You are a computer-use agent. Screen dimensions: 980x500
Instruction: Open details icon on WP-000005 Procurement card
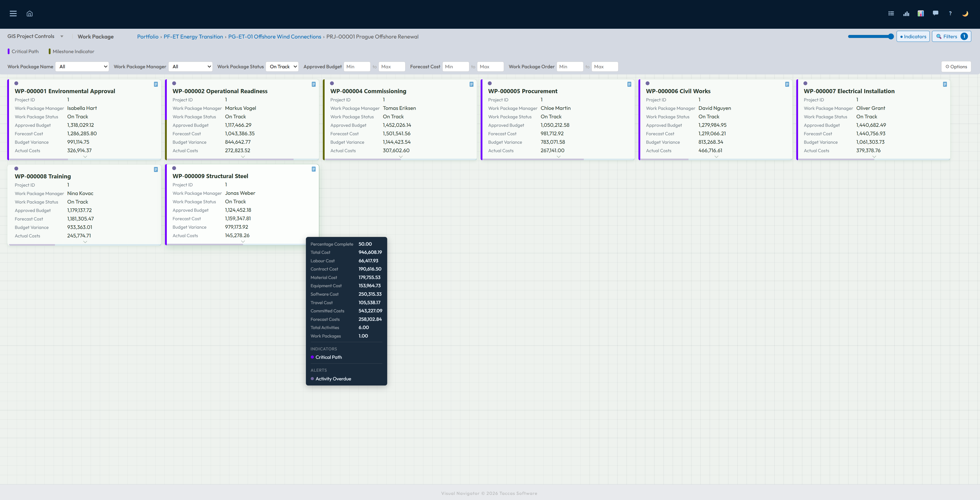(x=629, y=84)
